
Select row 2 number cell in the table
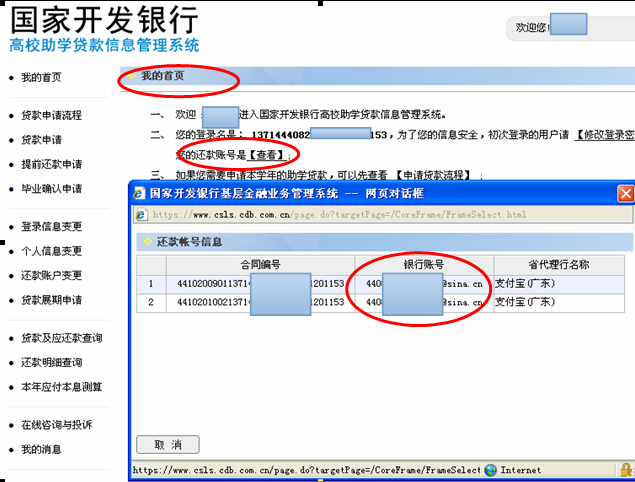click(x=151, y=303)
